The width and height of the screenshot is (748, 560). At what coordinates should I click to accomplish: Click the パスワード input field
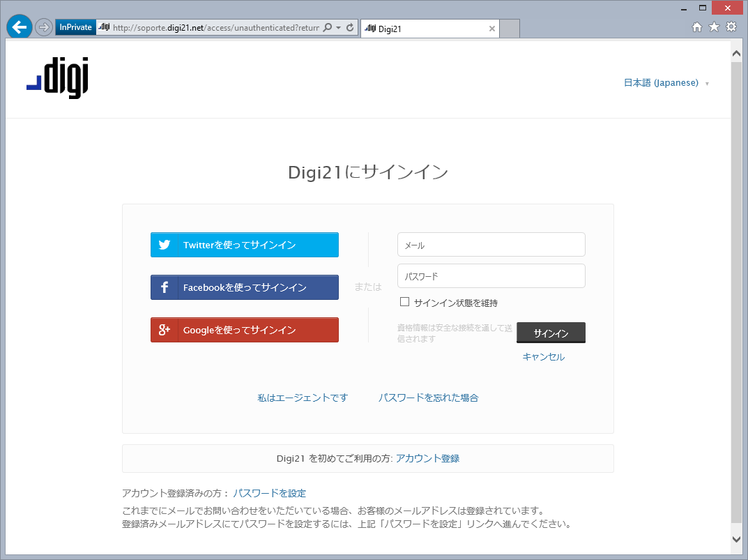(491, 276)
